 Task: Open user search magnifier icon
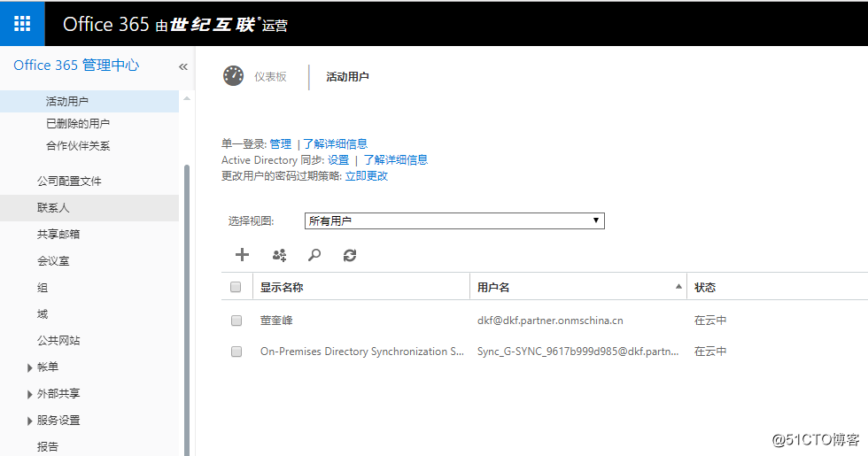click(314, 255)
